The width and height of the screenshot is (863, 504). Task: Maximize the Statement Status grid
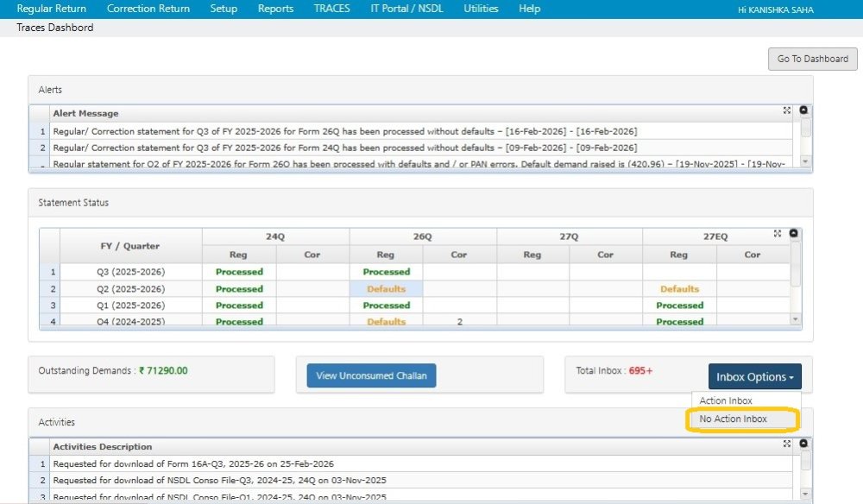pos(778,231)
